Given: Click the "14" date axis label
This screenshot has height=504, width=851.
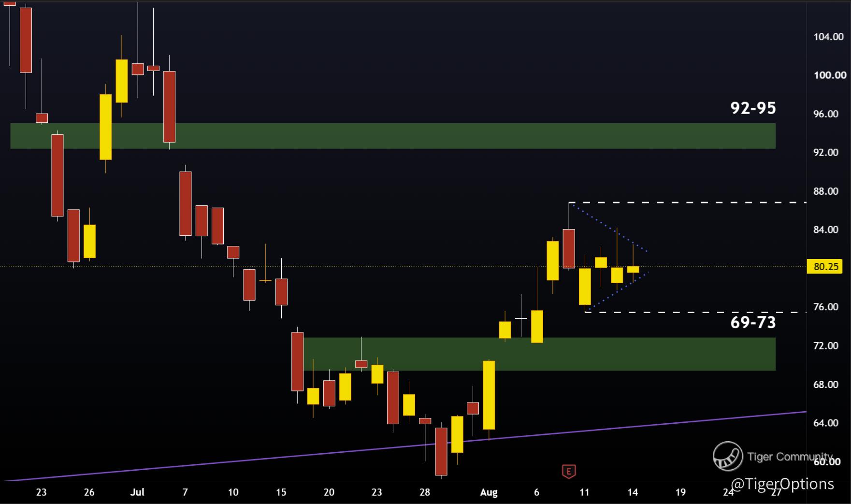Looking at the screenshot, I should click(x=632, y=492).
